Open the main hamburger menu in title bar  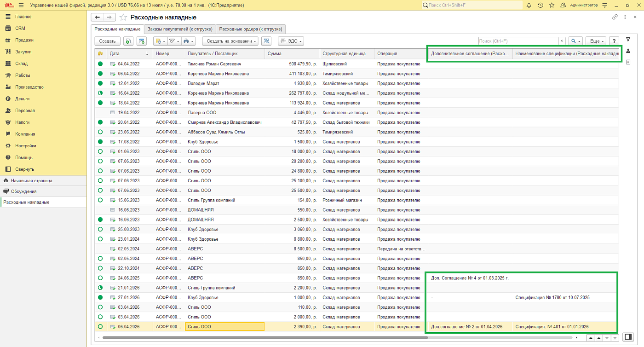[21, 5]
